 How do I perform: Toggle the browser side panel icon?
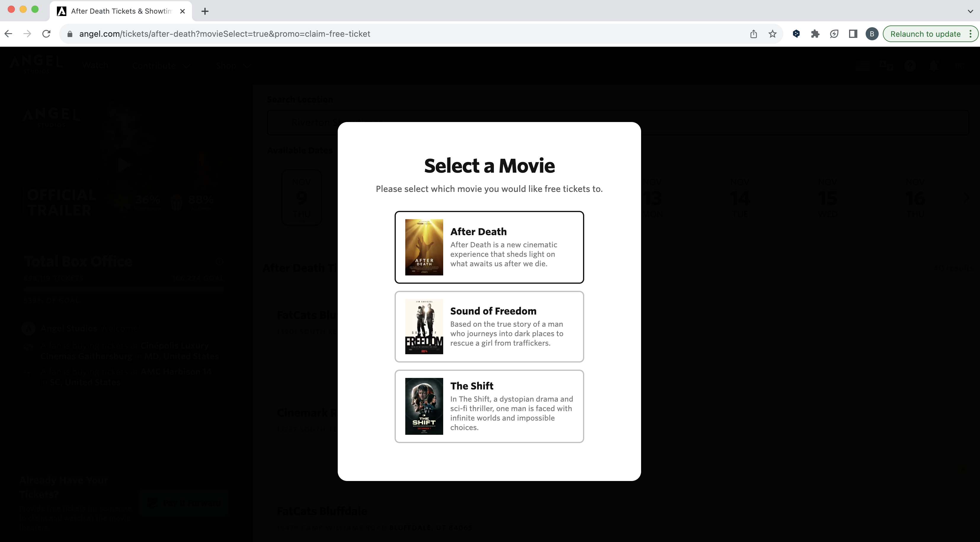pos(853,34)
